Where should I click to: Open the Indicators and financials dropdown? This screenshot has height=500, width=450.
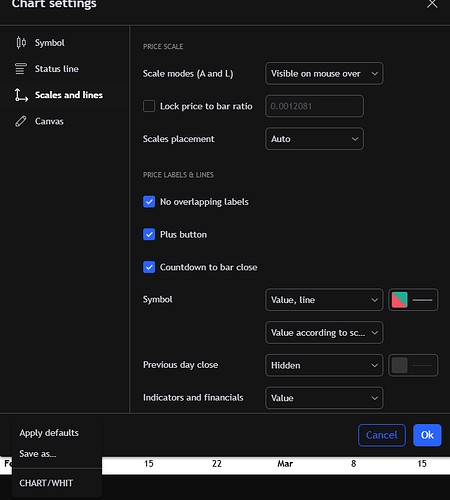point(324,398)
